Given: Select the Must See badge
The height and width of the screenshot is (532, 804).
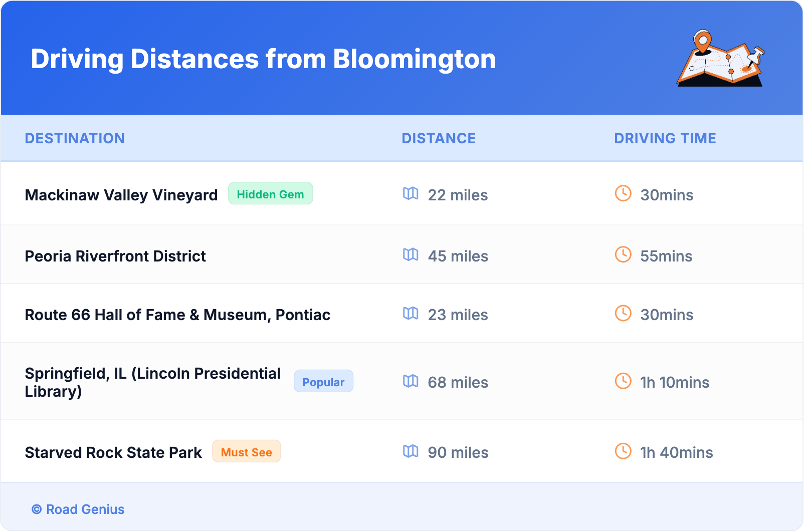Looking at the screenshot, I should click(x=246, y=452).
